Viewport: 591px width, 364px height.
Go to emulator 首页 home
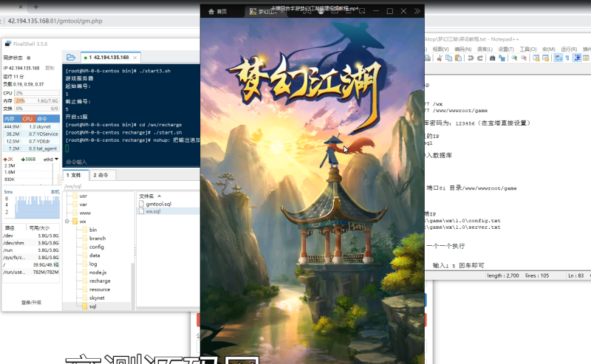217,11
